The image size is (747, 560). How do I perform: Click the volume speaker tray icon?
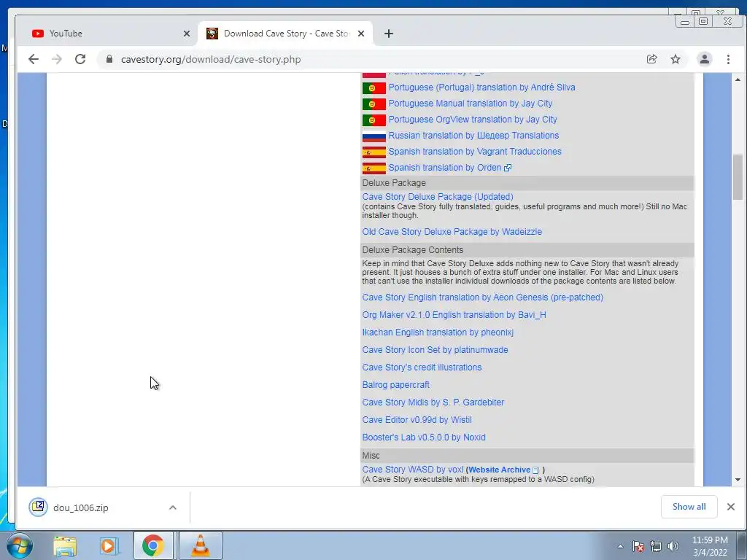[x=673, y=546]
